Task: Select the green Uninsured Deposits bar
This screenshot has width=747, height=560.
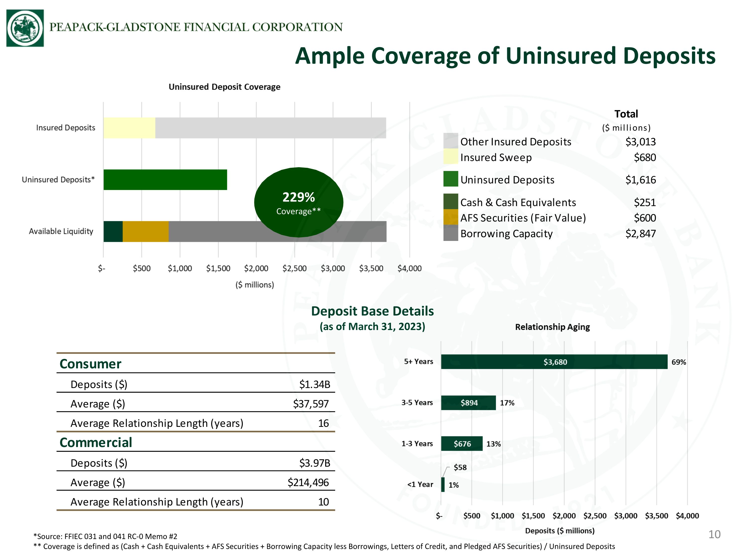Action: click(x=165, y=180)
